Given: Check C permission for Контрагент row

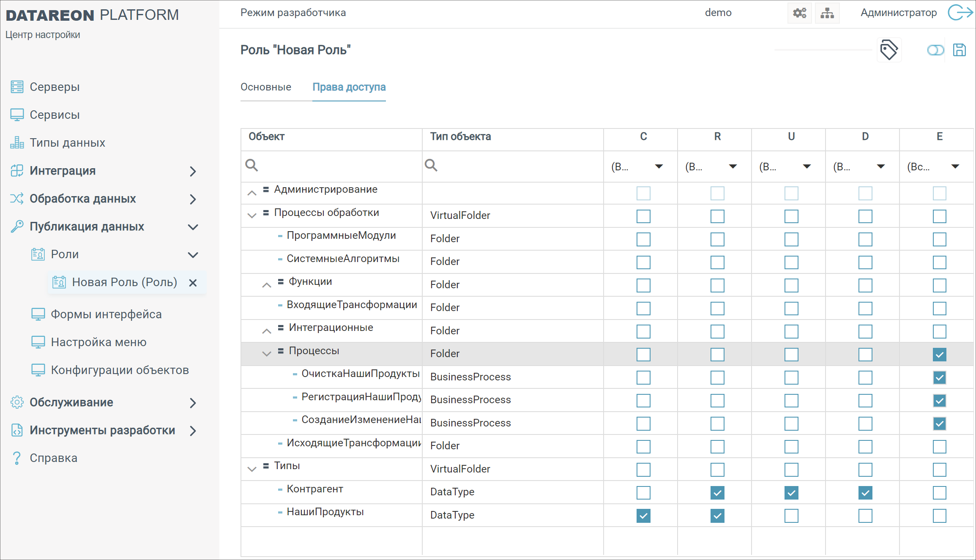Looking at the screenshot, I should tap(643, 493).
